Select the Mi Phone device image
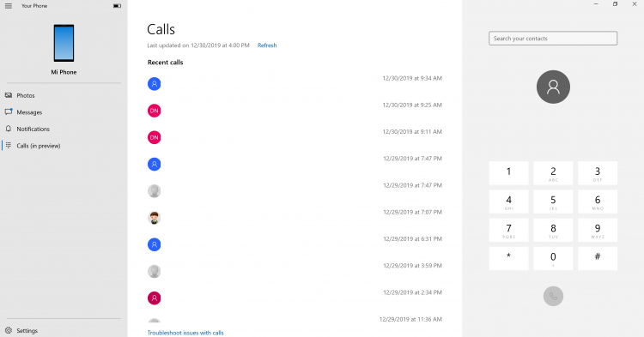Image resolution: width=644 pixels, height=337 pixels. pyautogui.click(x=64, y=43)
